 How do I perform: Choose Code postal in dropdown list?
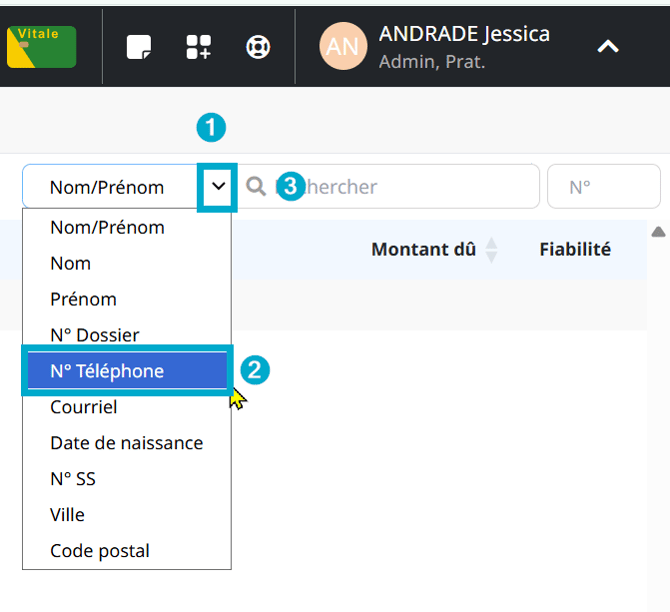coord(100,551)
